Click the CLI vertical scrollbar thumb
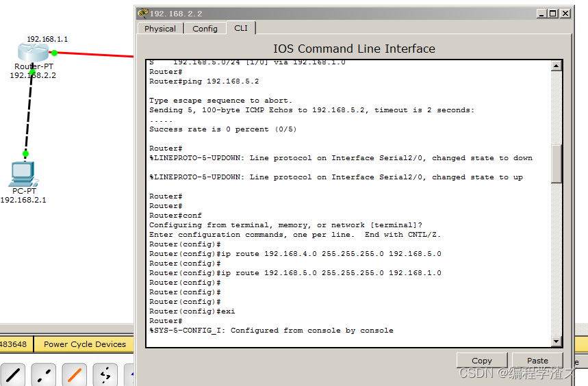The width and height of the screenshot is (588, 386). pos(556,164)
